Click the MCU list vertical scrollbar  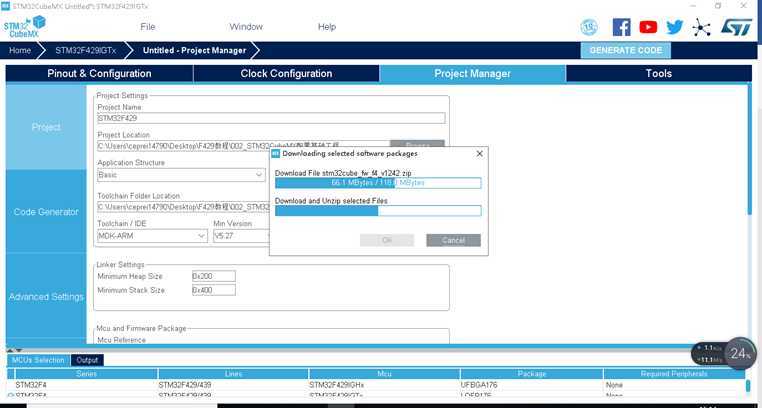(748, 386)
